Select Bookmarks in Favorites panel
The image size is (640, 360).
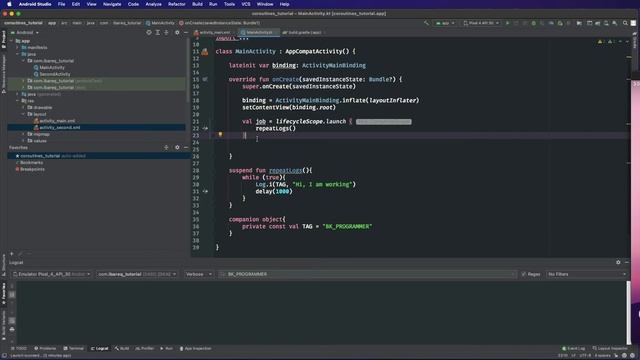(x=31, y=162)
